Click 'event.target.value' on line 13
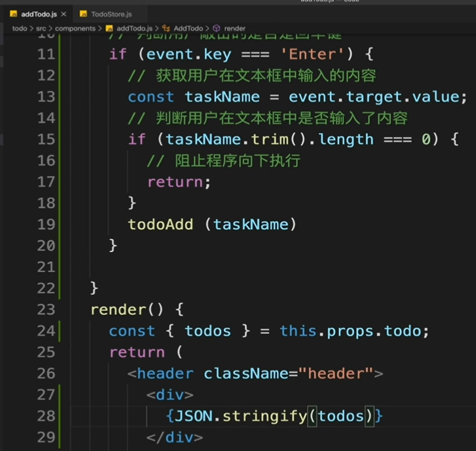The image size is (476, 451). coord(374,97)
